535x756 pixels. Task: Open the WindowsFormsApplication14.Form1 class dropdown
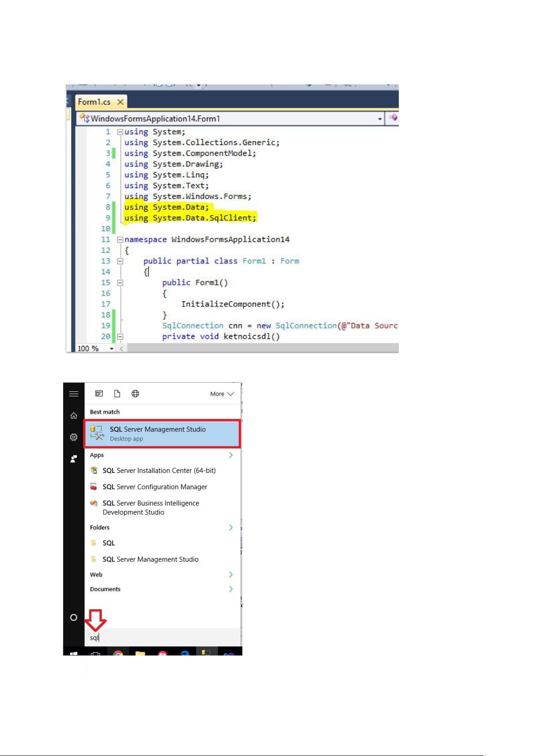[380, 119]
